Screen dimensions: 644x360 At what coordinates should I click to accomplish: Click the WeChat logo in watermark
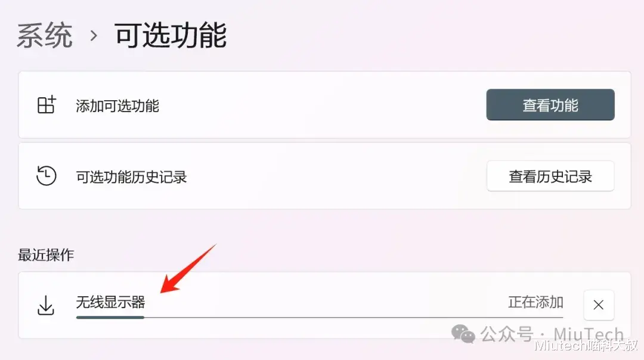pyautogui.click(x=463, y=334)
